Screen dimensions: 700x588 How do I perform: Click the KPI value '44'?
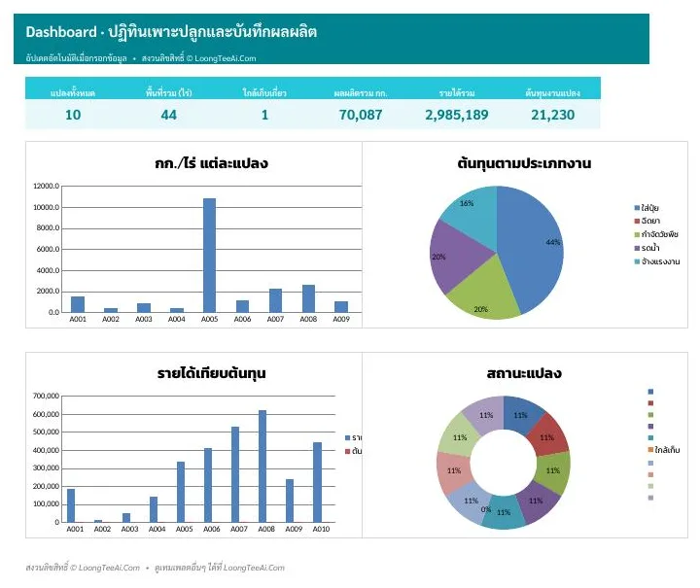pos(169,115)
